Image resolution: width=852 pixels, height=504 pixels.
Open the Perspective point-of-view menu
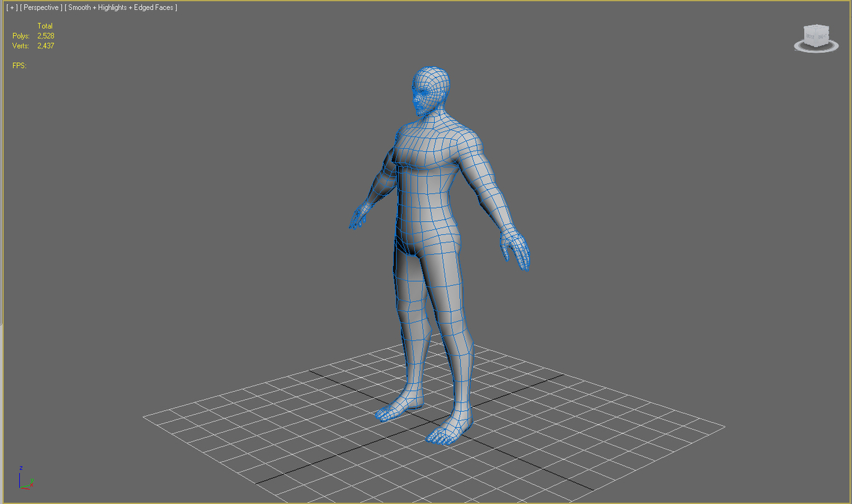pos(40,7)
